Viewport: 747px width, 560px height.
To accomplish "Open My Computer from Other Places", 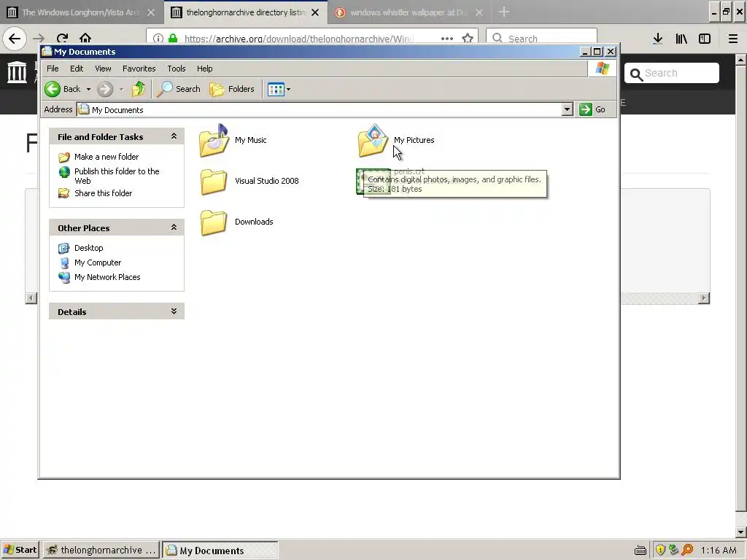I will [x=98, y=262].
